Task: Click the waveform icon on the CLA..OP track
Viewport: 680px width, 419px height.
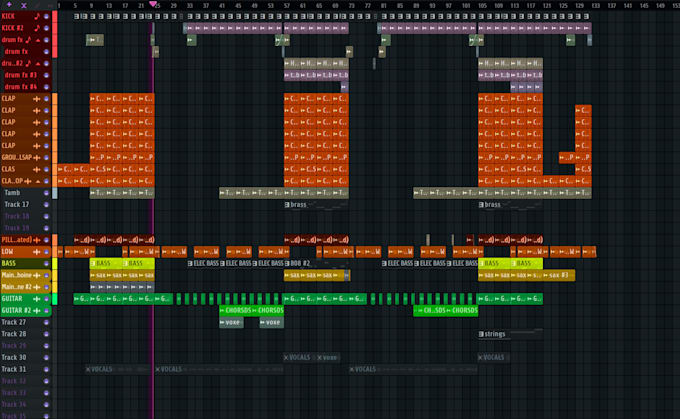Action: (28, 181)
